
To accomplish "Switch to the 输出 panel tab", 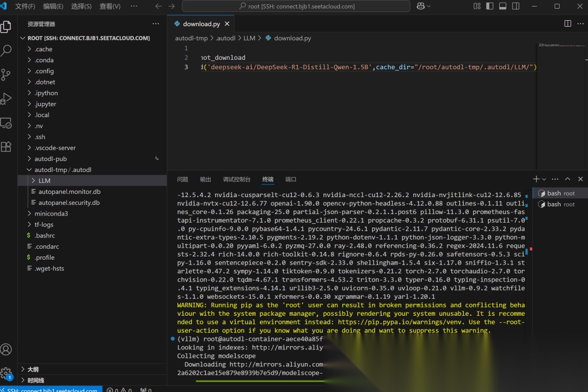I will [x=205, y=179].
